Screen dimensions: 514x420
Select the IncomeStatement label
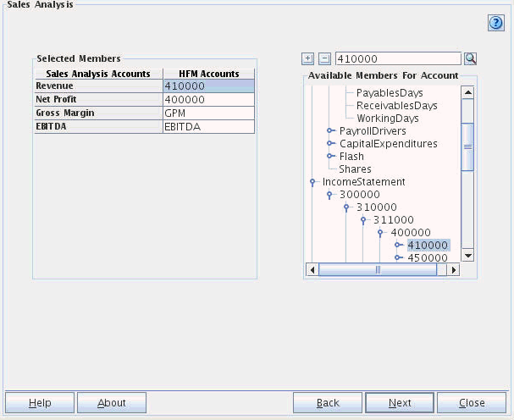(363, 182)
